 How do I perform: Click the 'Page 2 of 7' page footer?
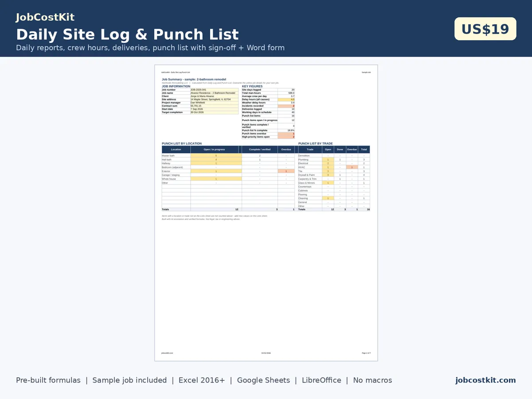[x=366, y=353]
